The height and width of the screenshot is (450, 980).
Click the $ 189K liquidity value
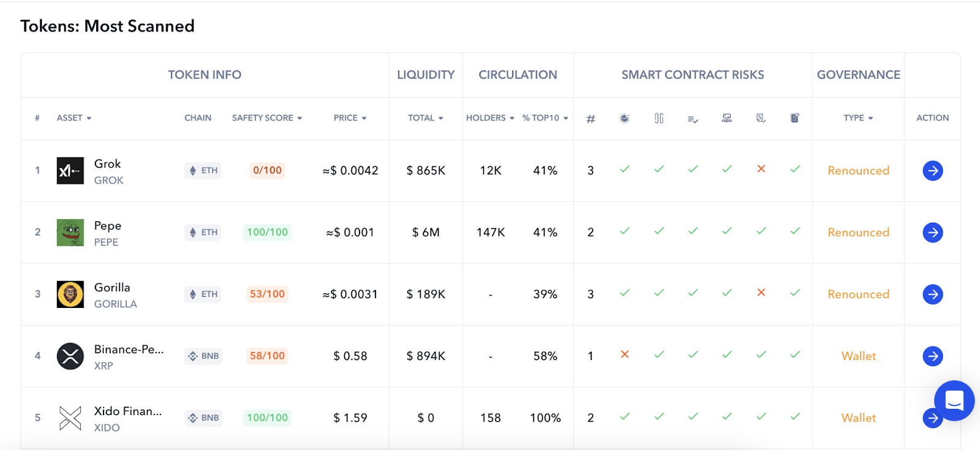426,294
